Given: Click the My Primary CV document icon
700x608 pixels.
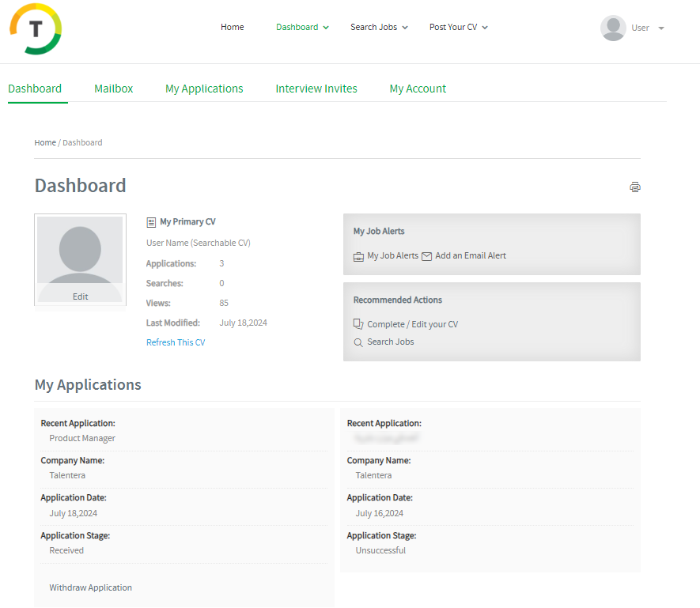Looking at the screenshot, I should [x=151, y=222].
